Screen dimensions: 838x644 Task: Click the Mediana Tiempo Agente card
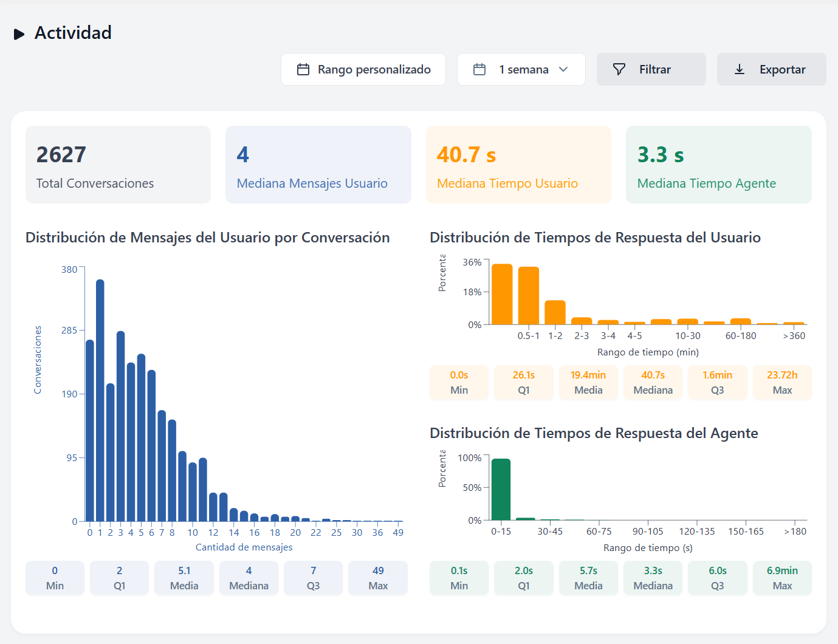point(719,165)
